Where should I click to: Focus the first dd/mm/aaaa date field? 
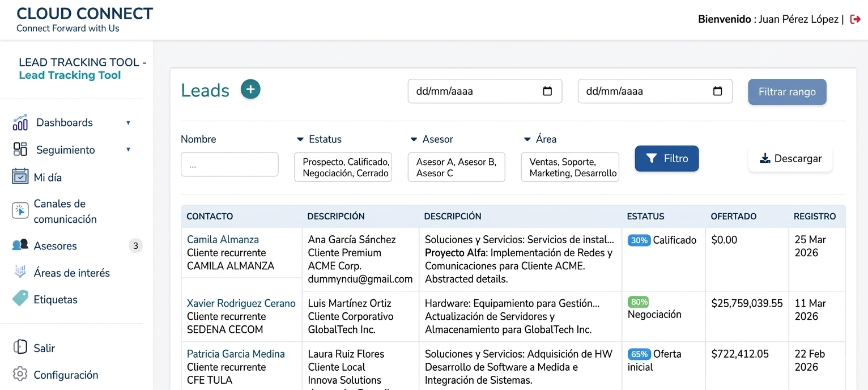pos(485,91)
